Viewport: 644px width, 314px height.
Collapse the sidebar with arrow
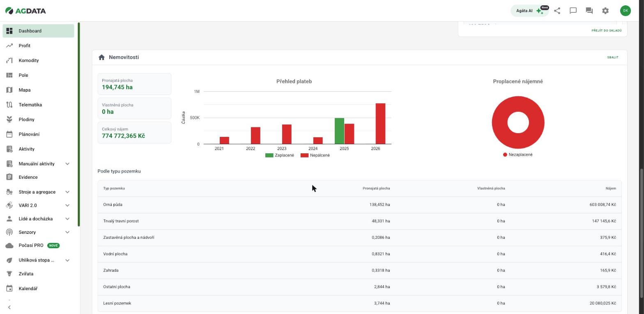(x=9, y=307)
